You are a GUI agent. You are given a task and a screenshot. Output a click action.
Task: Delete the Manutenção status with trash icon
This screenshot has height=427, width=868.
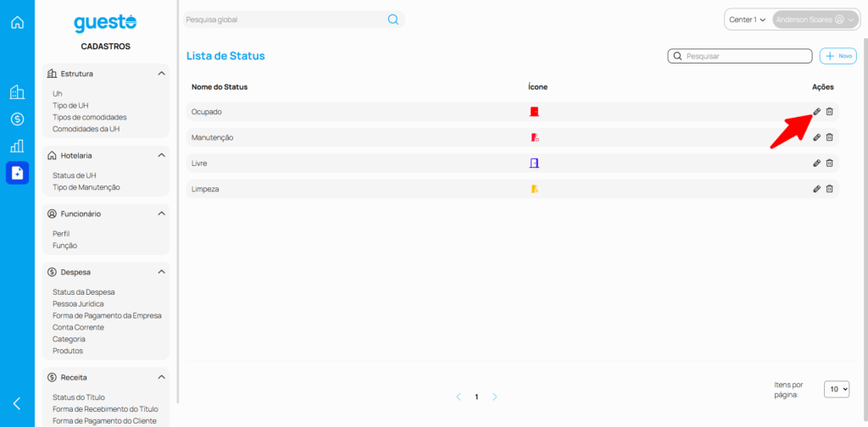tap(830, 137)
